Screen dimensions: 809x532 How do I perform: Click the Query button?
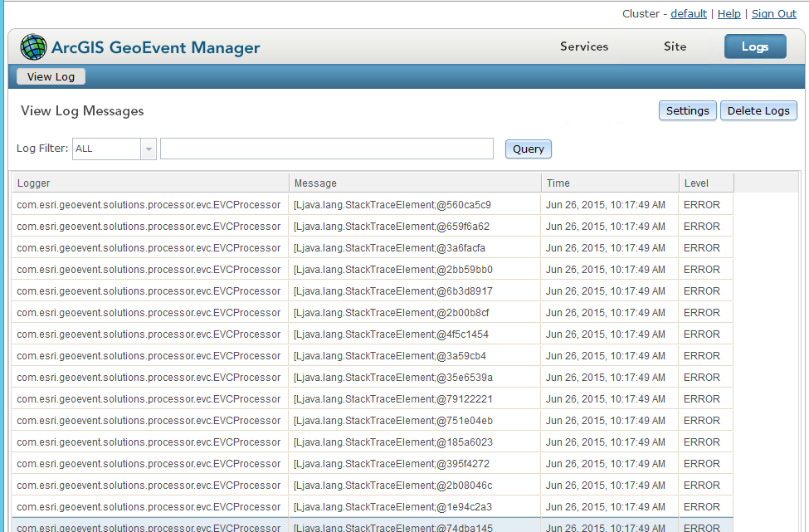(x=529, y=149)
